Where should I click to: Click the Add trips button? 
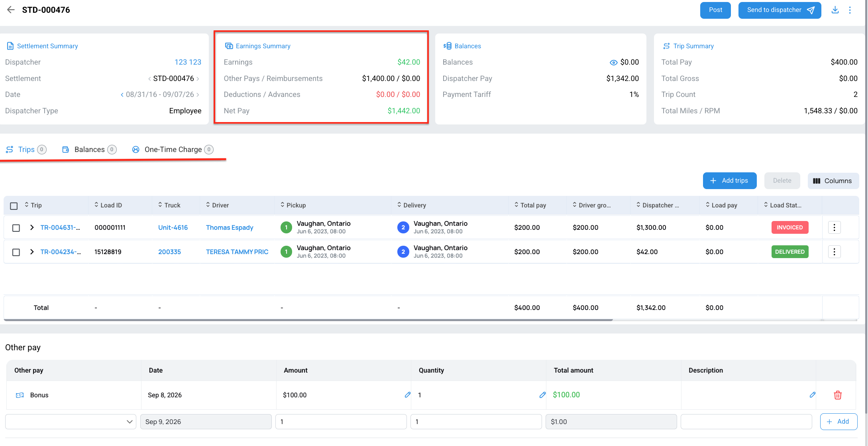(729, 181)
